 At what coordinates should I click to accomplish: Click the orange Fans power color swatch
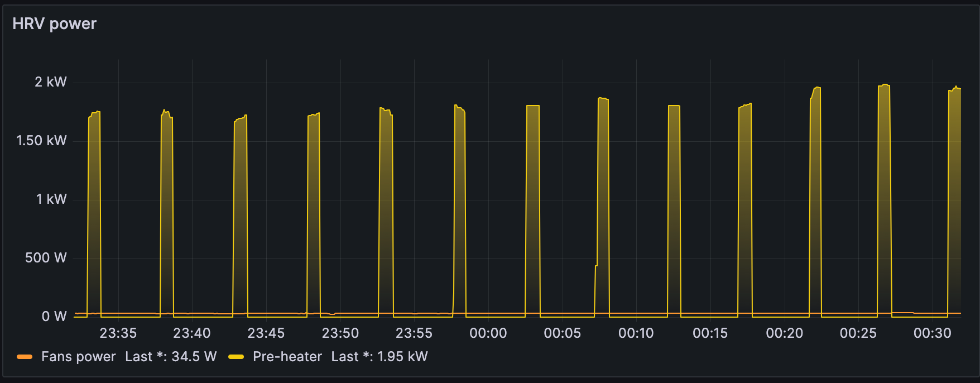pyautogui.click(x=25, y=357)
